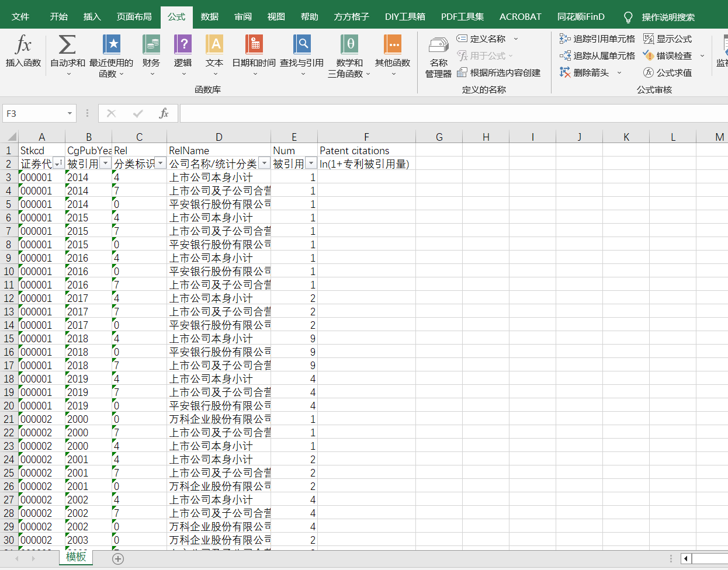Expand the 错误检查 dropdown arrow
The image size is (728, 570).
click(702, 55)
